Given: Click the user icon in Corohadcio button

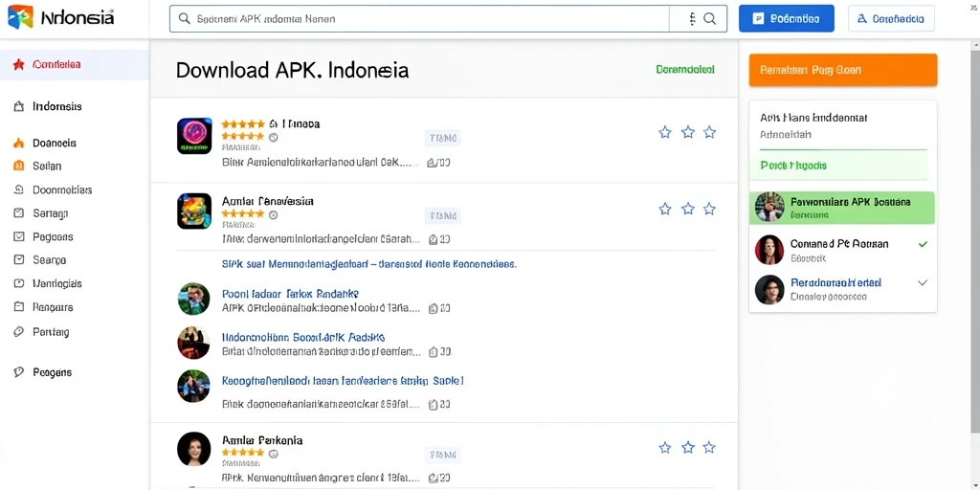Looking at the screenshot, I should [x=862, y=19].
